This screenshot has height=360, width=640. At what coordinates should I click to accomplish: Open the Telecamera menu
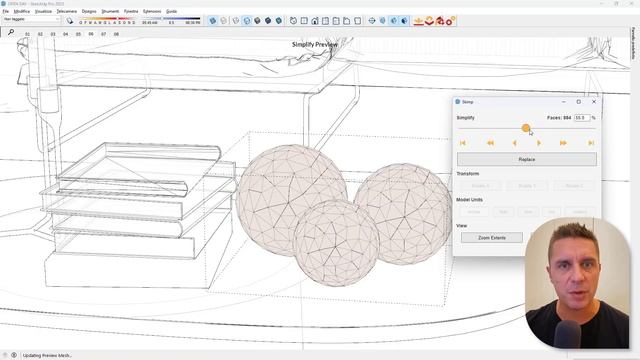(67, 11)
